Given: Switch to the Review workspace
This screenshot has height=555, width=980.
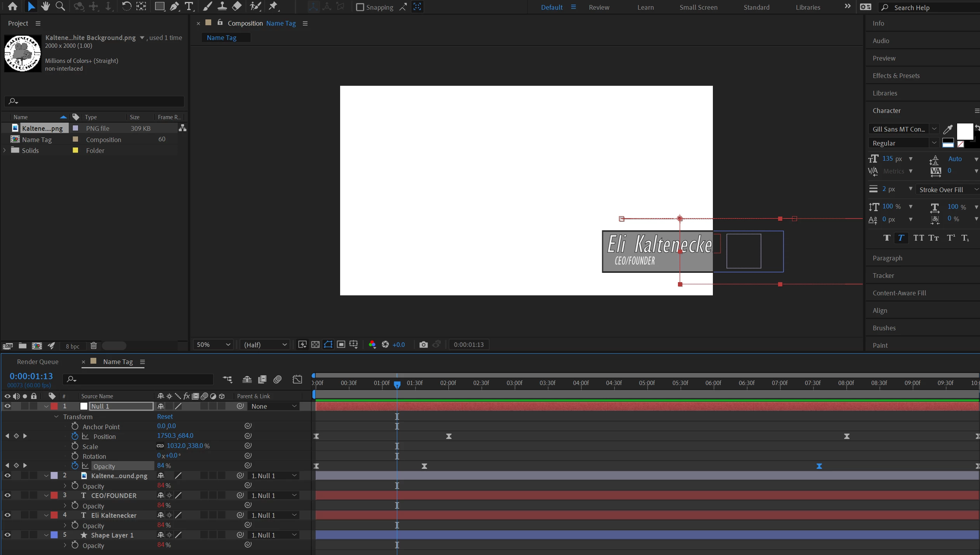Looking at the screenshot, I should (x=599, y=7).
